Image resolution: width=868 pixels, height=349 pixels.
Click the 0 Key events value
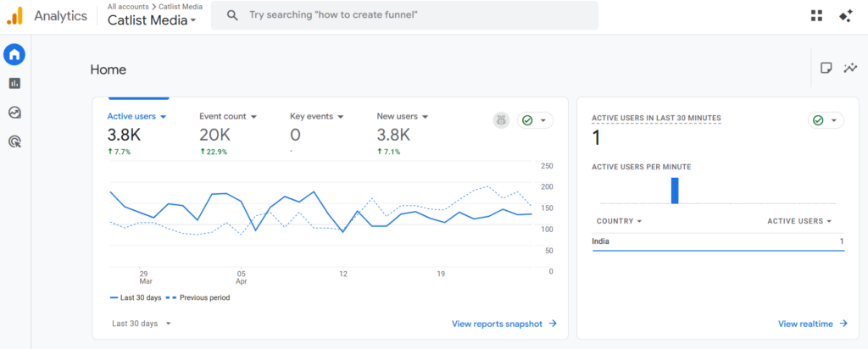tap(295, 135)
